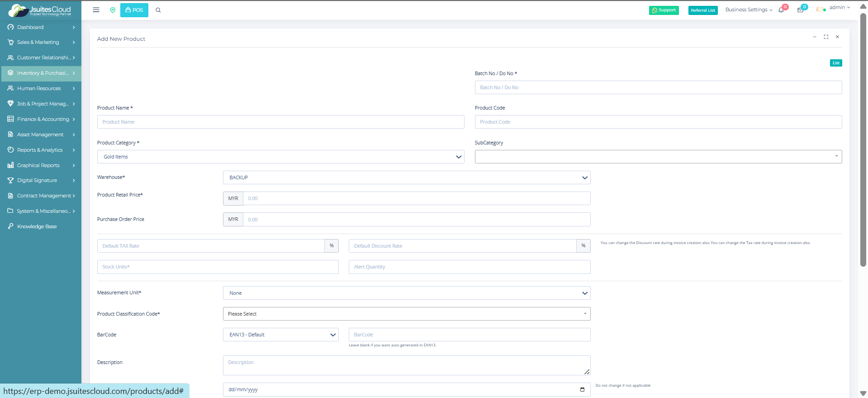
Task: Click the POS button
Action: tap(134, 10)
